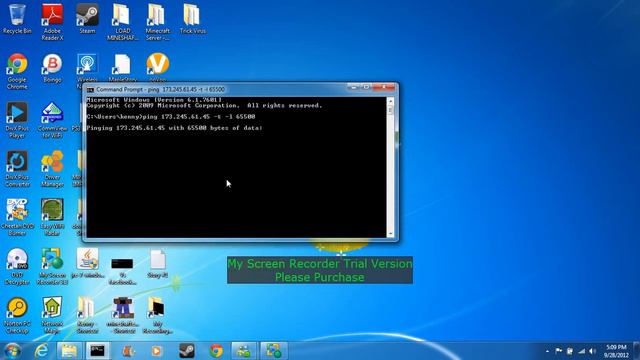Switch to the Command Prompt taskbar button
640x360 pixels.
point(98,351)
